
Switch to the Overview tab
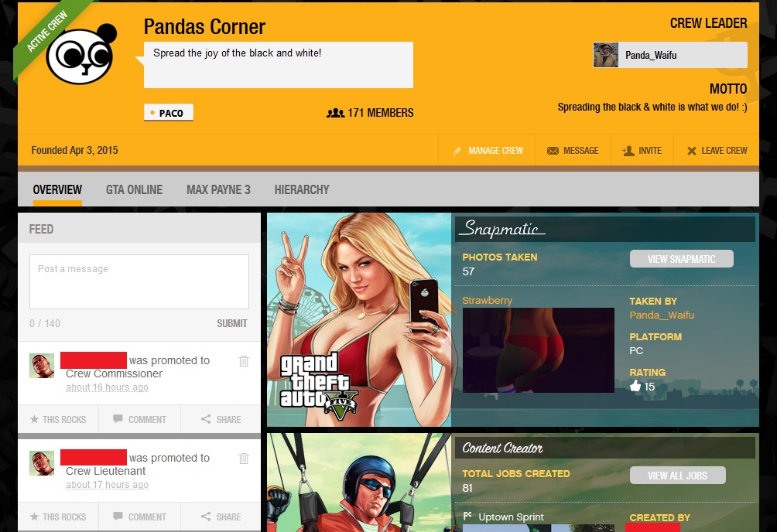pyautogui.click(x=57, y=189)
